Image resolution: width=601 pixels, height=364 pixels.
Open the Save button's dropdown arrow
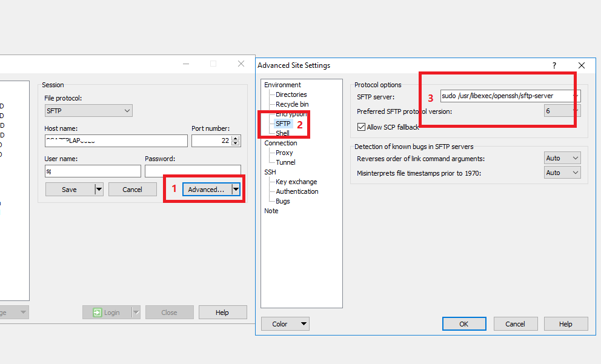tap(98, 189)
